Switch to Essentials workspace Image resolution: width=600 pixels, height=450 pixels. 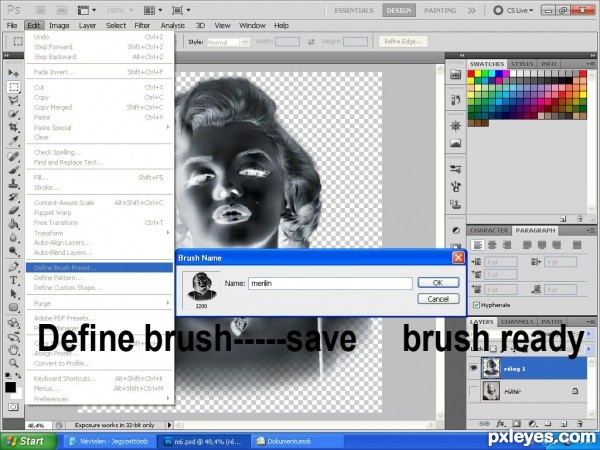tap(354, 10)
